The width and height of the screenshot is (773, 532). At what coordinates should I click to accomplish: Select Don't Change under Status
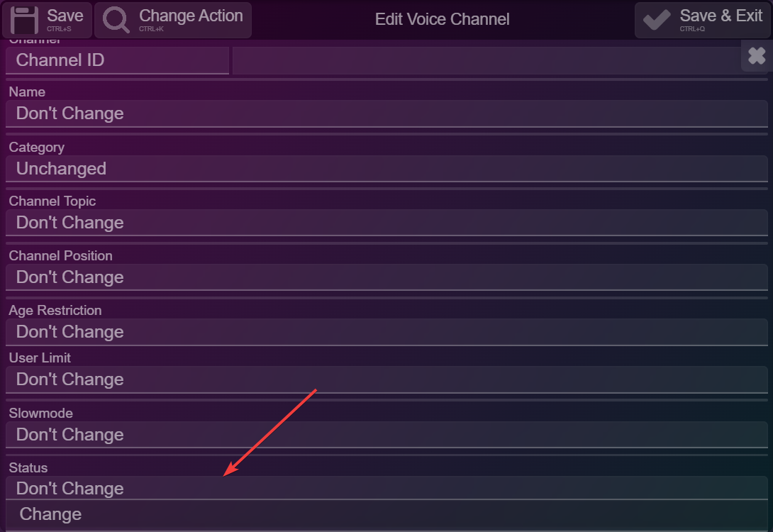386,488
